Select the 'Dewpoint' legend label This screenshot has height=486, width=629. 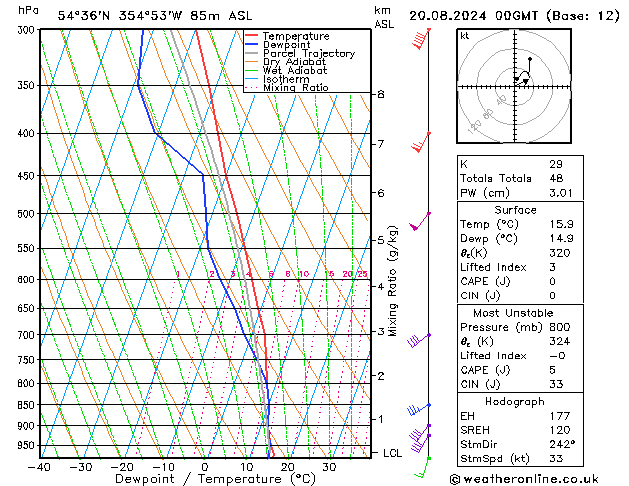tap(286, 45)
